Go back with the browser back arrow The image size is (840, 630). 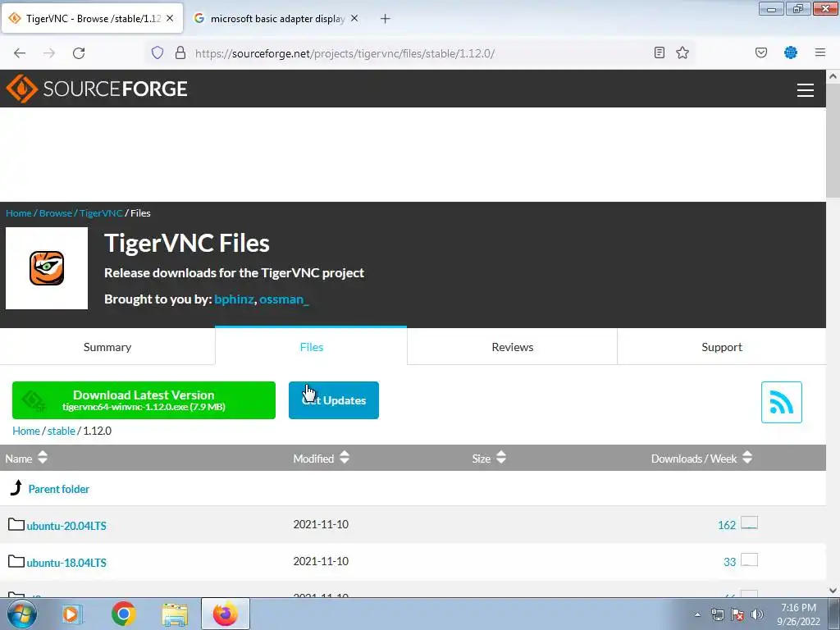click(x=20, y=52)
